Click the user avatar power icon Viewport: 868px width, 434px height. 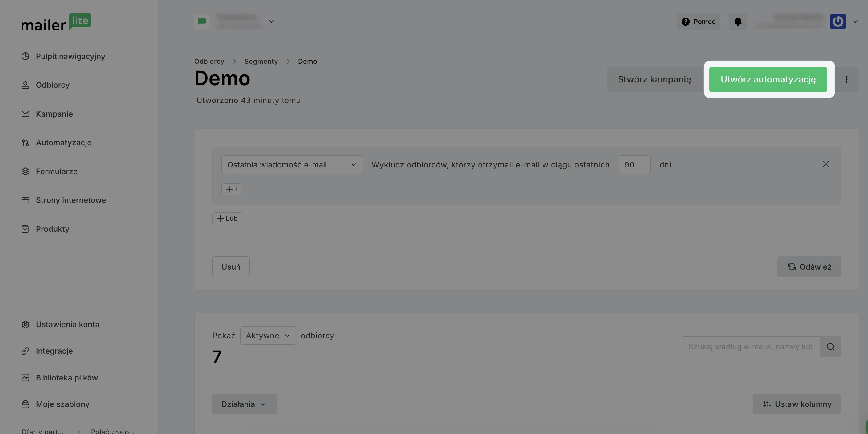pyautogui.click(x=838, y=22)
